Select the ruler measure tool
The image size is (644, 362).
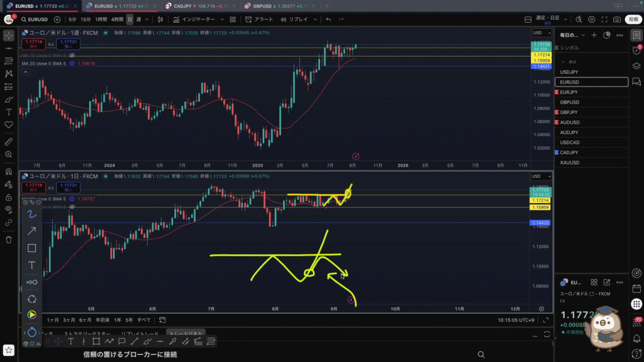click(9, 142)
